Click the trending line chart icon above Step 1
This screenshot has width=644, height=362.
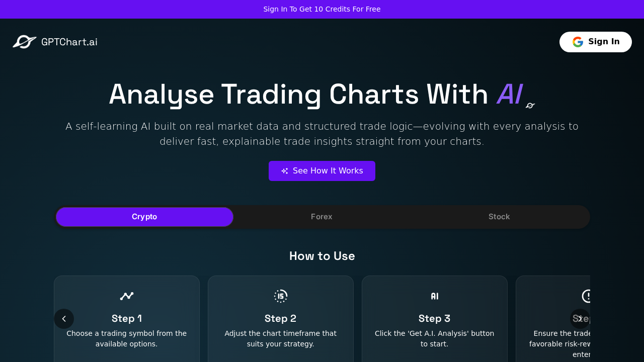126,296
